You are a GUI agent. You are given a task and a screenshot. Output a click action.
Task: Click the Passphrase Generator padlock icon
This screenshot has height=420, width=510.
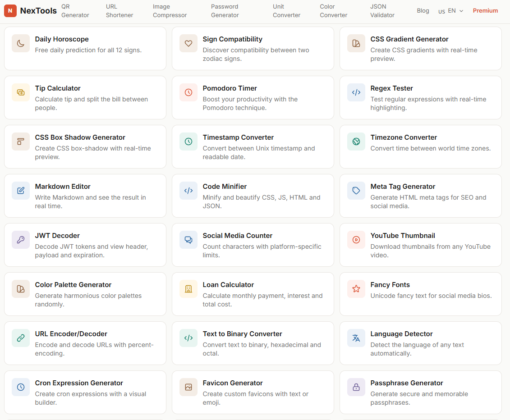[356, 387]
